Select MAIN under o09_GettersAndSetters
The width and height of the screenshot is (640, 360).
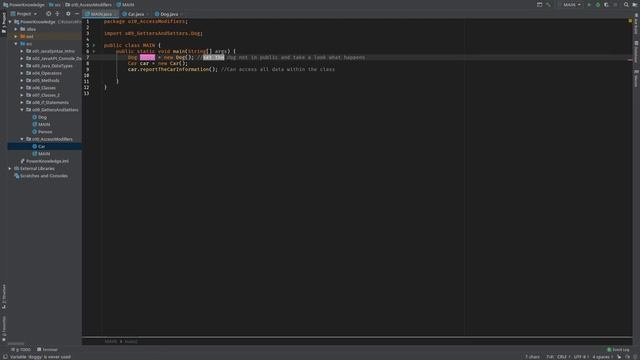coord(44,124)
